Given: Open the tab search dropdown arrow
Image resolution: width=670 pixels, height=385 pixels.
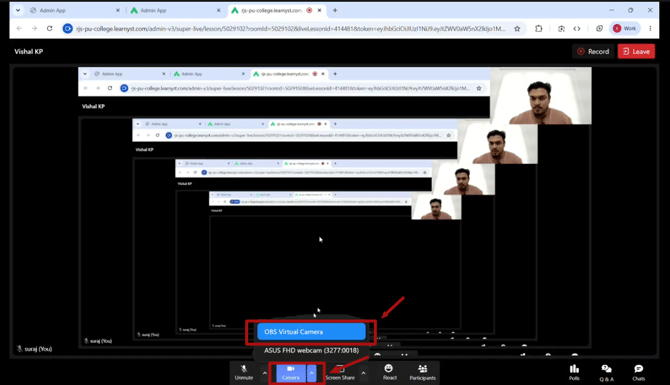Looking at the screenshot, I should (18, 10).
